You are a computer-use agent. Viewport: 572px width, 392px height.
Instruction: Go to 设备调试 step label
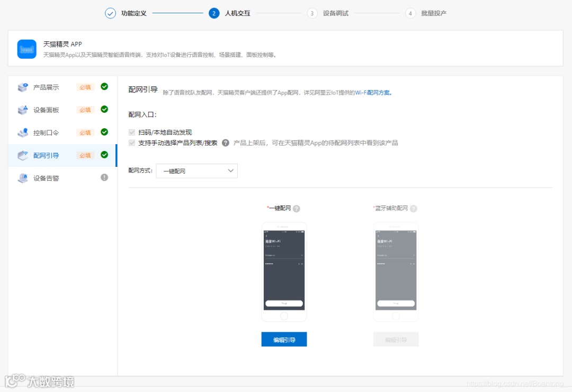[x=336, y=13]
